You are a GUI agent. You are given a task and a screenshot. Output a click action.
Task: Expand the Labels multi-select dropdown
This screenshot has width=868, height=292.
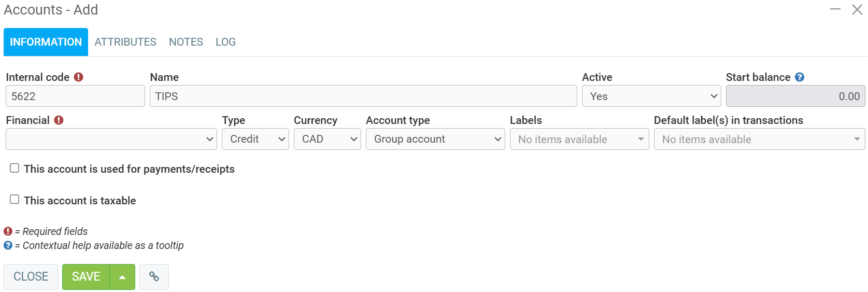click(579, 139)
